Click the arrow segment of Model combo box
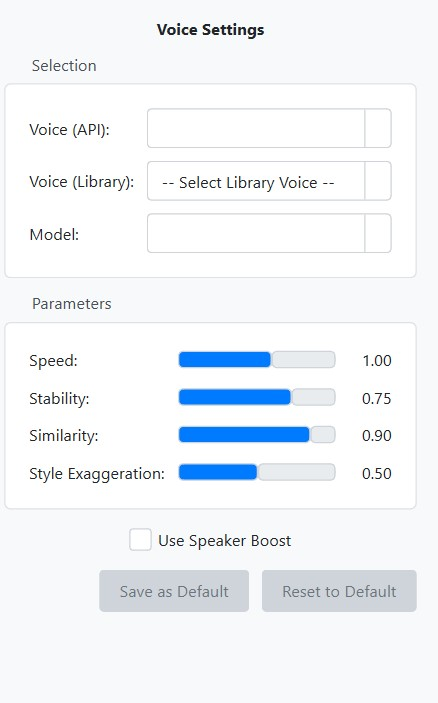The image size is (438, 703). coord(378,233)
